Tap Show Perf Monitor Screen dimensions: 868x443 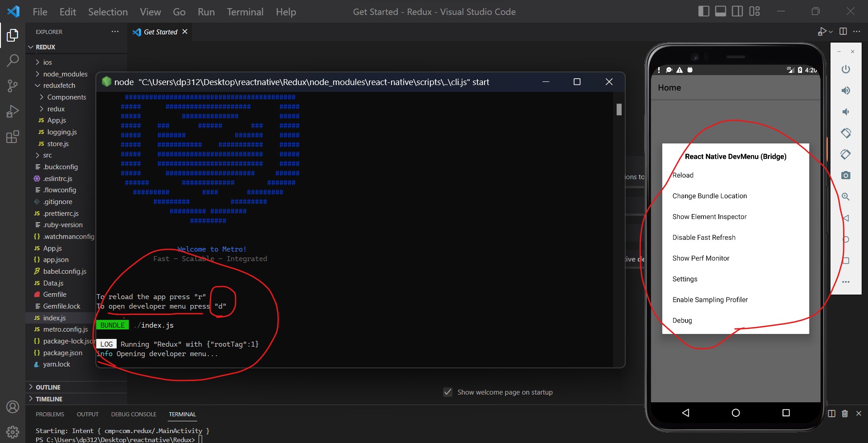[x=701, y=258]
